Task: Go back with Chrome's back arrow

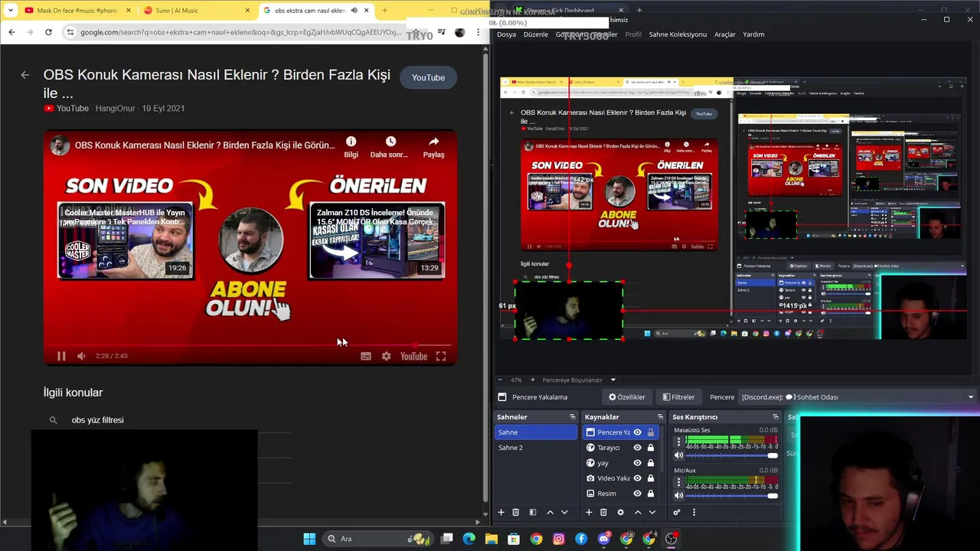Action: (11, 32)
